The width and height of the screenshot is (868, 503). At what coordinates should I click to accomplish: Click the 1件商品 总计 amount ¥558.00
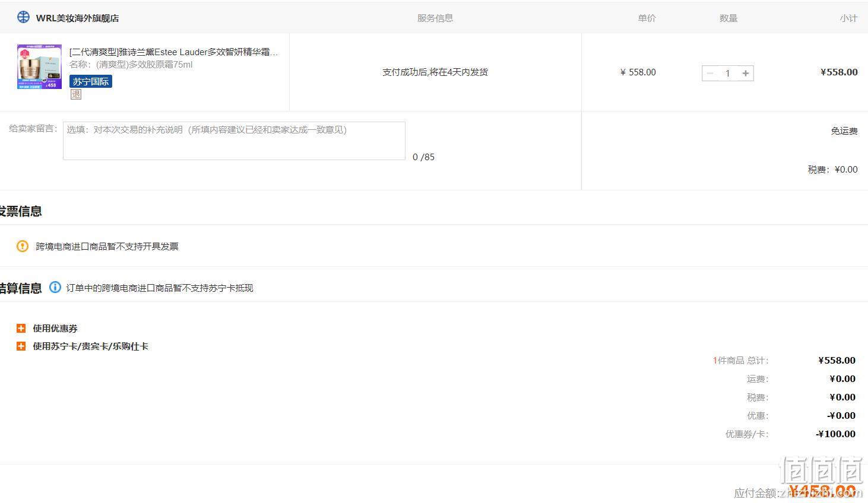(x=837, y=361)
